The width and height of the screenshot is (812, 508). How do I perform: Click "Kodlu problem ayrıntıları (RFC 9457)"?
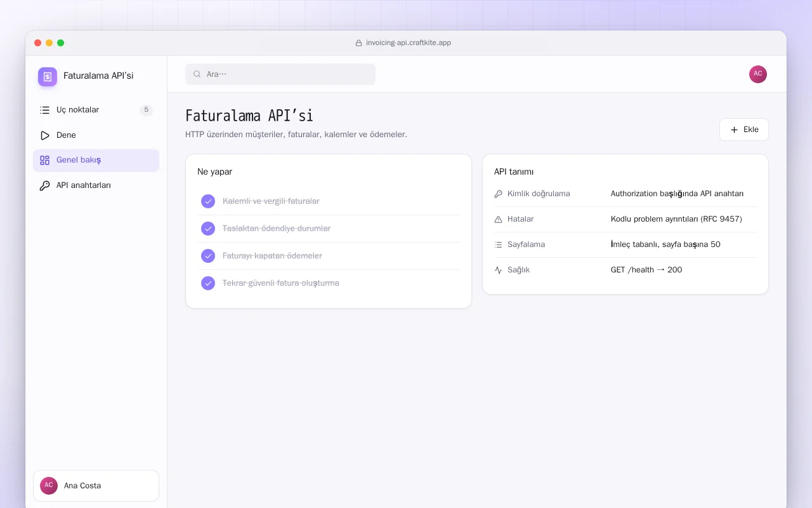[676, 219]
